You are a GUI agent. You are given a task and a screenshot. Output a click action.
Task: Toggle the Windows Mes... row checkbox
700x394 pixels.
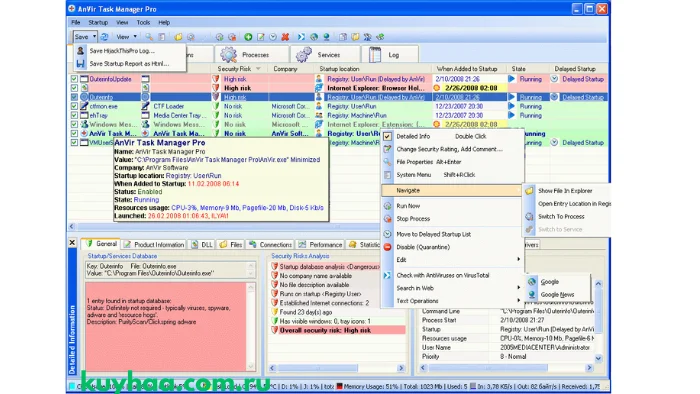pos(74,124)
